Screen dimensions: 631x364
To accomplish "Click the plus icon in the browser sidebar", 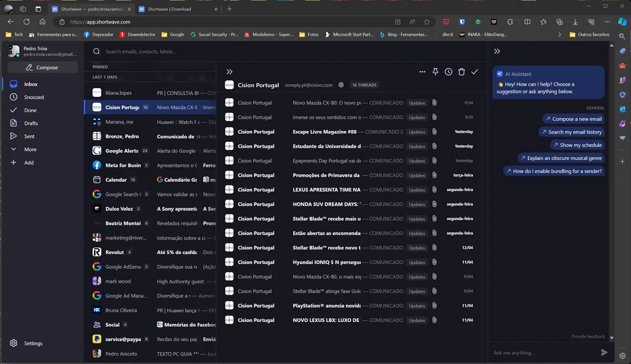I will tap(622, 162).
